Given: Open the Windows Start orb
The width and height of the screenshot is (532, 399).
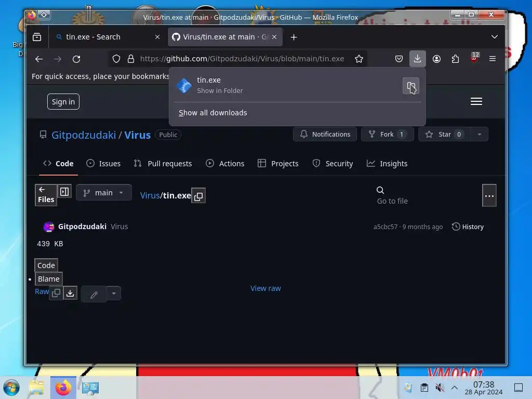Looking at the screenshot, I should [11, 388].
